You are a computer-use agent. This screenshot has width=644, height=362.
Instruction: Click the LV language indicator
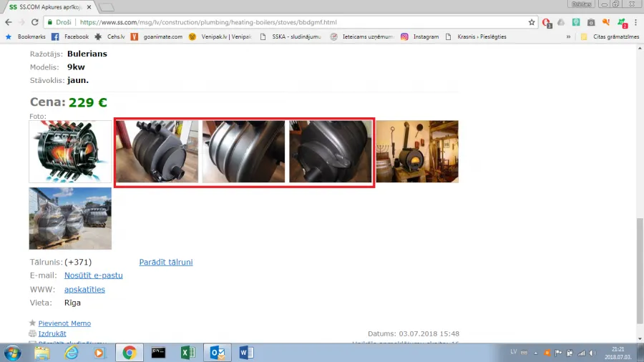pyautogui.click(x=513, y=352)
